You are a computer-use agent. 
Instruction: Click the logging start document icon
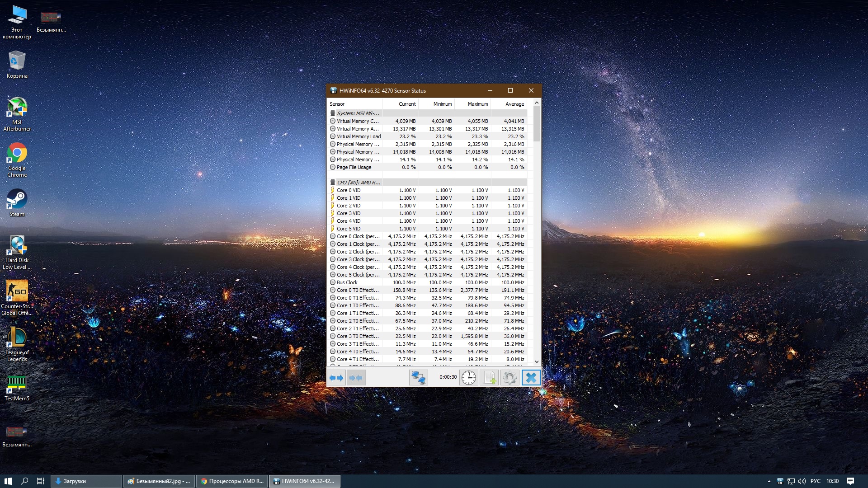tap(489, 378)
